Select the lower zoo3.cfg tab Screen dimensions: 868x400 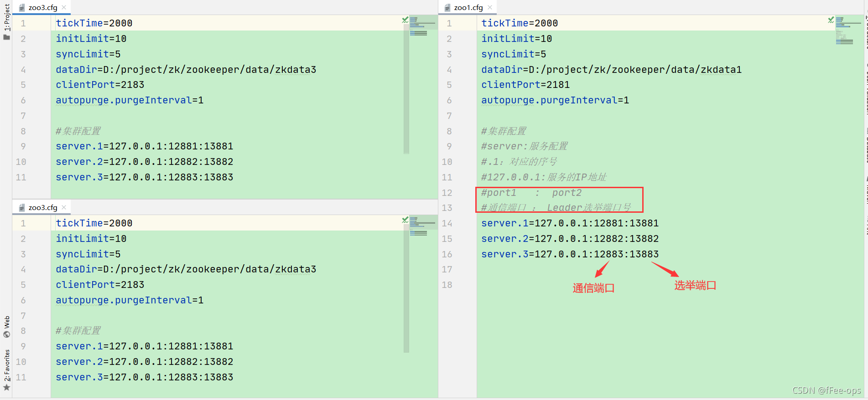[42, 207]
